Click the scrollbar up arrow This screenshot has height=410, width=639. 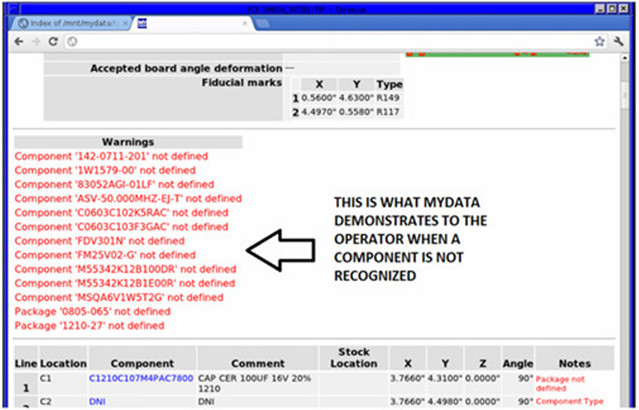pos(624,58)
